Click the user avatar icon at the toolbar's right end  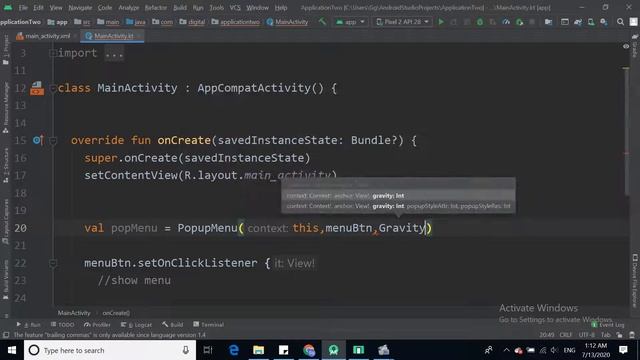coord(634,22)
